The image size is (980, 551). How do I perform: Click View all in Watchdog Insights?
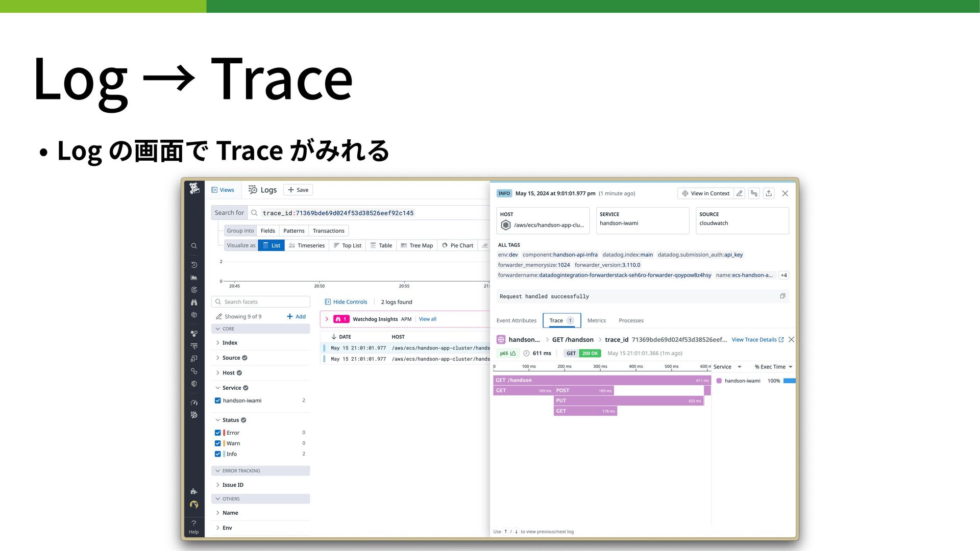click(x=427, y=319)
